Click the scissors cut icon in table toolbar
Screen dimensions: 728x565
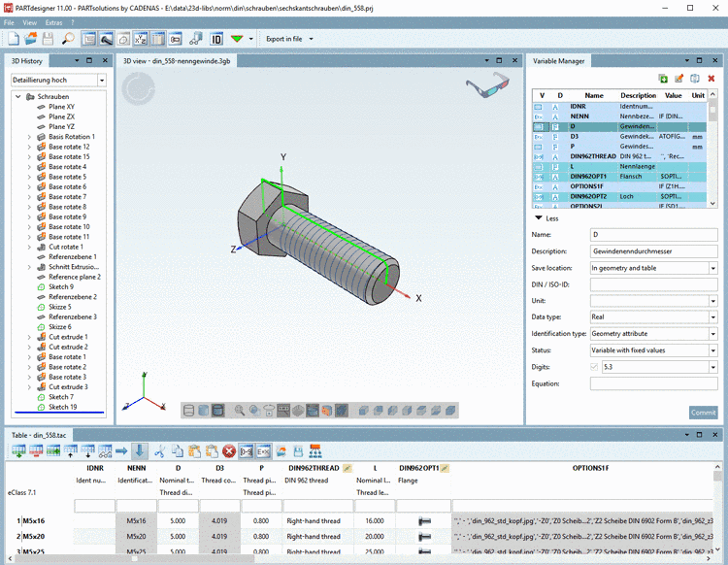161,450
